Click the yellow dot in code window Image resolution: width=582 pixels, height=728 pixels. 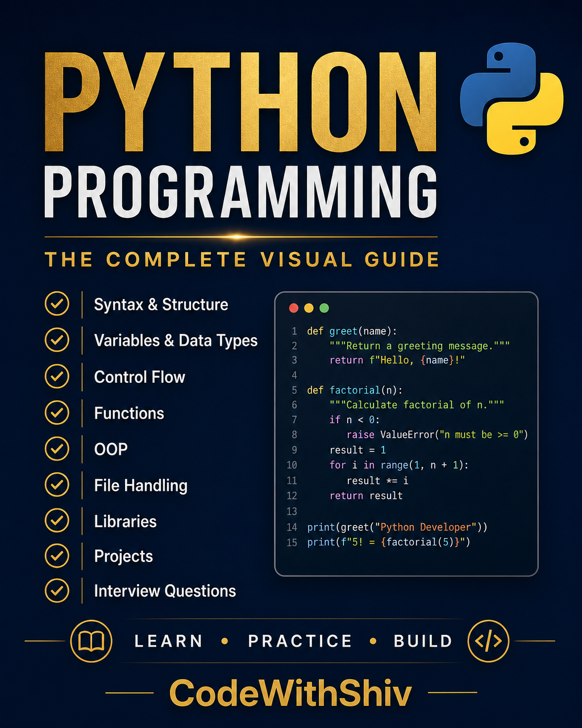pos(309,308)
